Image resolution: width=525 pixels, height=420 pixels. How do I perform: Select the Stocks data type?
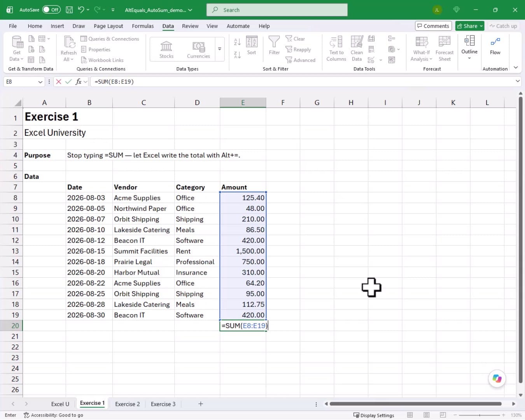point(166,49)
